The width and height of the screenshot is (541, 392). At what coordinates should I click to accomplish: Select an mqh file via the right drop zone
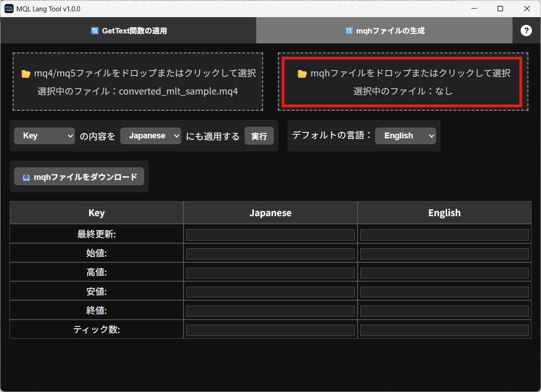click(403, 82)
